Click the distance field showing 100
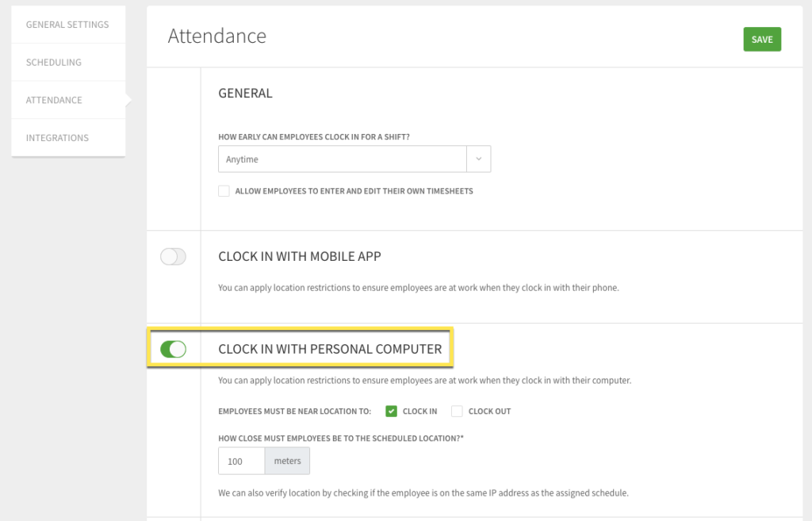 click(x=241, y=461)
